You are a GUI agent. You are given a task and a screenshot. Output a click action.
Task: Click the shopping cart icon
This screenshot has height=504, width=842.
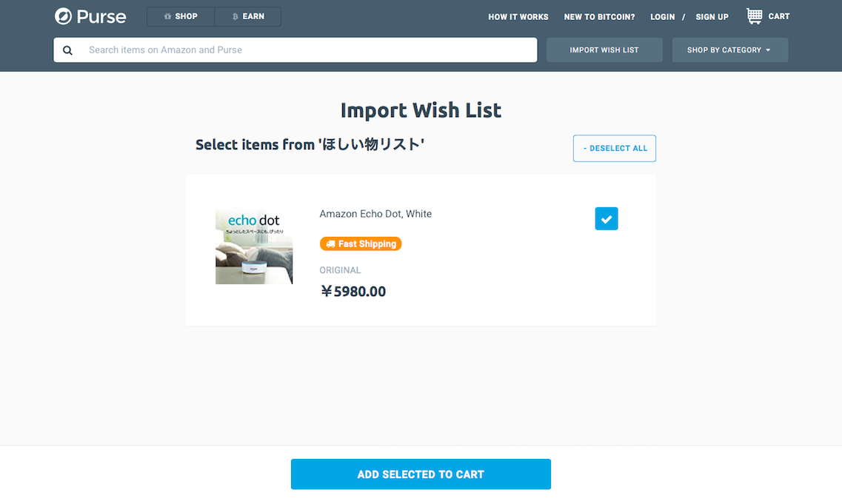click(754, 16)
